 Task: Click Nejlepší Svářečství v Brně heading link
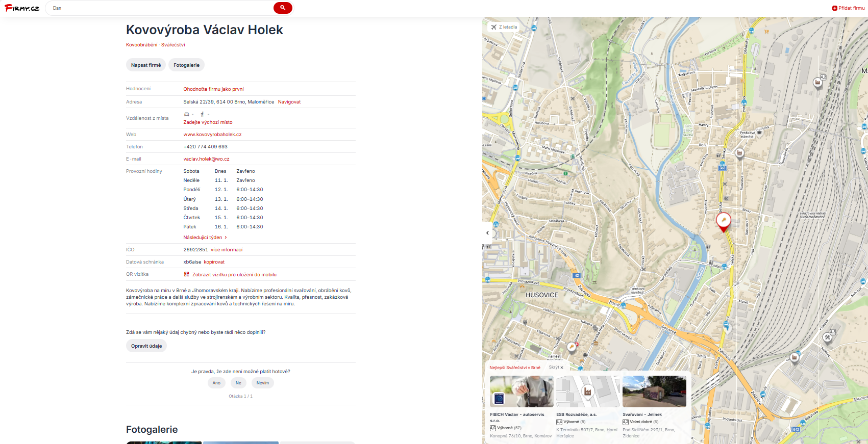point(515,368)
